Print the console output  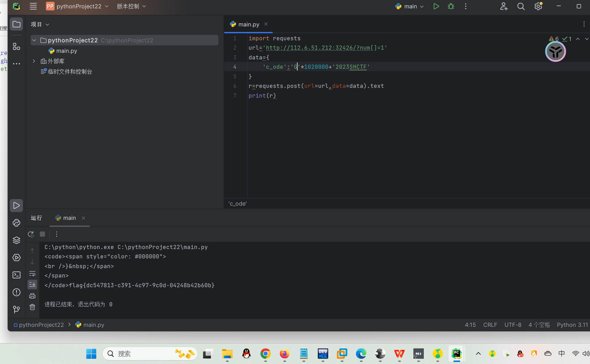32,296
